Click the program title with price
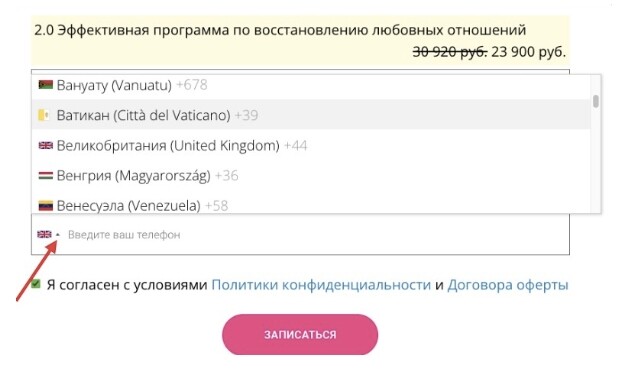 point(300,41)
